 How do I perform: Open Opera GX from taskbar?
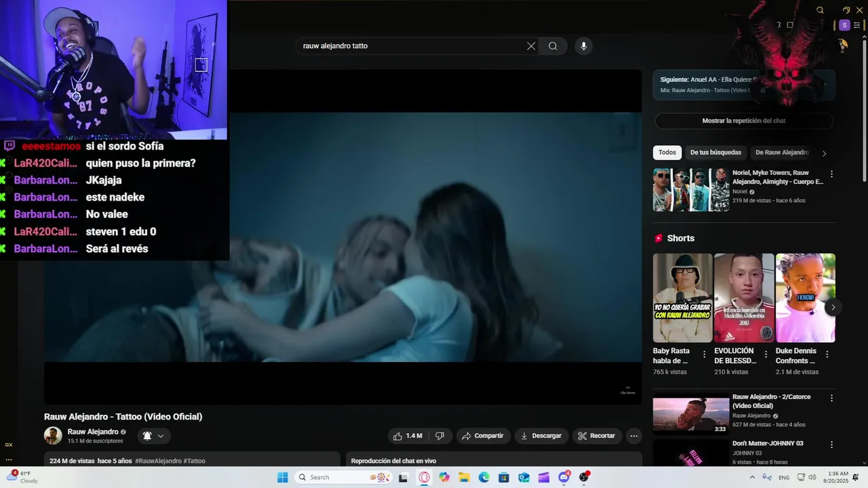click(x=425, y=477)
